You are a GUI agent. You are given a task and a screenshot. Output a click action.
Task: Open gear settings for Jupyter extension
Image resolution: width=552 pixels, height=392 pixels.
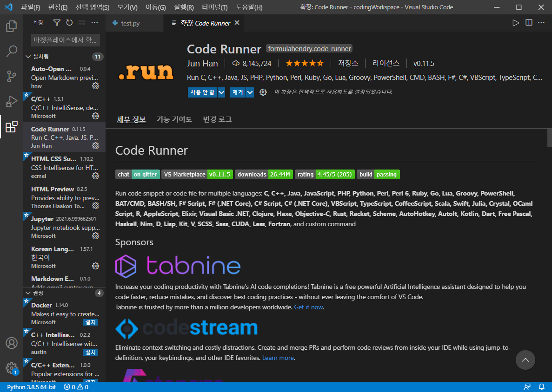click(x=95, y=236)
